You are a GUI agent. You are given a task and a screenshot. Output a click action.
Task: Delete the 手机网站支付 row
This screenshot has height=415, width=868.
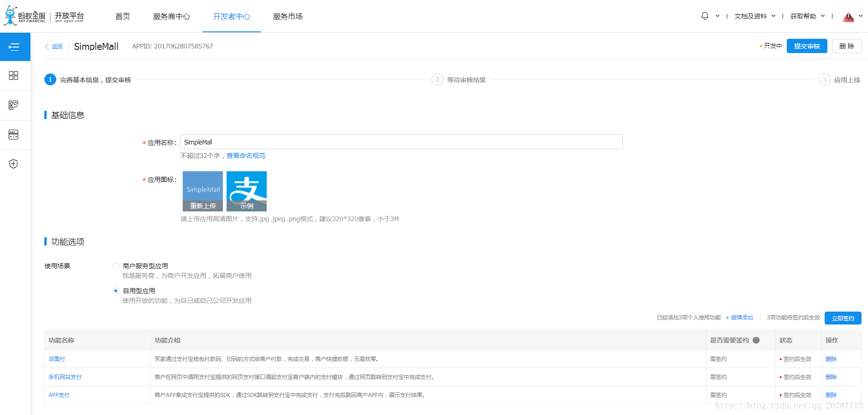coord(831,377)
